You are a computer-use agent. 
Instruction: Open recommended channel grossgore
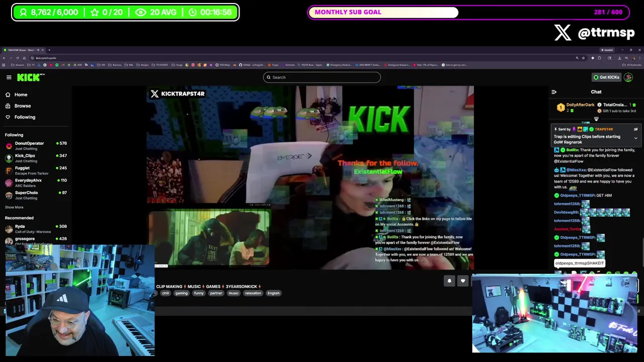tap(35, 240)
